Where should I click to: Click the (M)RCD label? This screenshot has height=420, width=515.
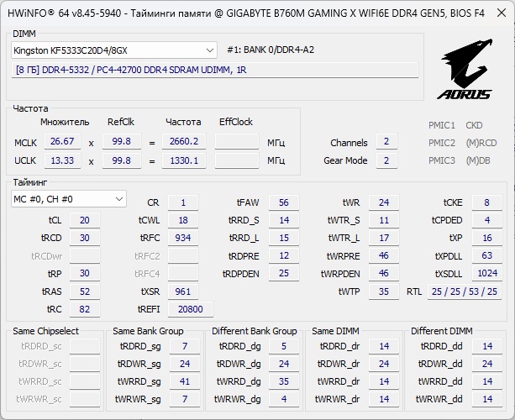481,143
